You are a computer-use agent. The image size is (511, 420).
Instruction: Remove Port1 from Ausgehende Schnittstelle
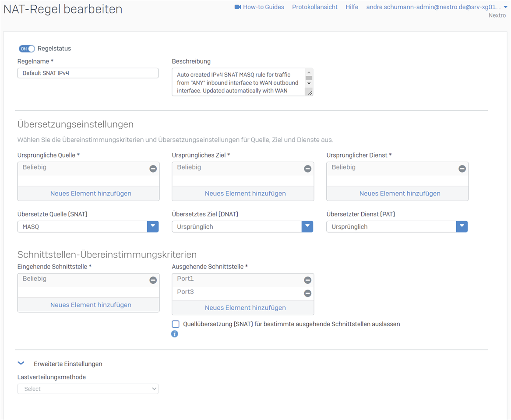pyautogui.click(x=307, y=280)
